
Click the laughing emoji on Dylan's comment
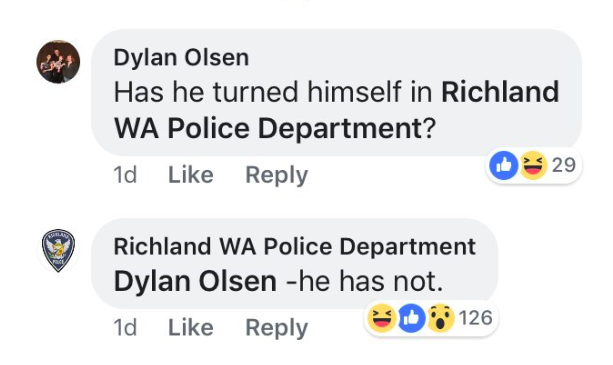click(x=533, y=165)
